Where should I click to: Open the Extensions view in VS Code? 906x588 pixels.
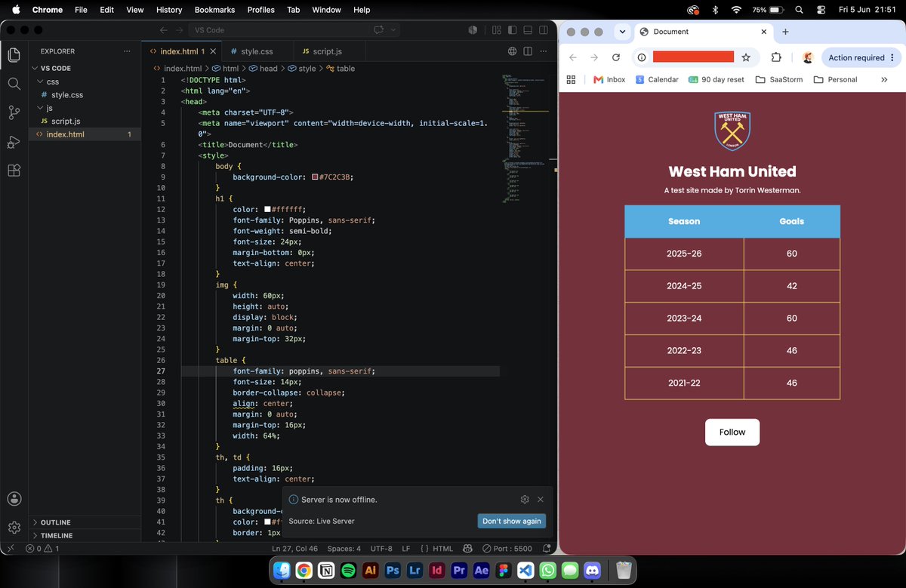[x=14, y=171]
